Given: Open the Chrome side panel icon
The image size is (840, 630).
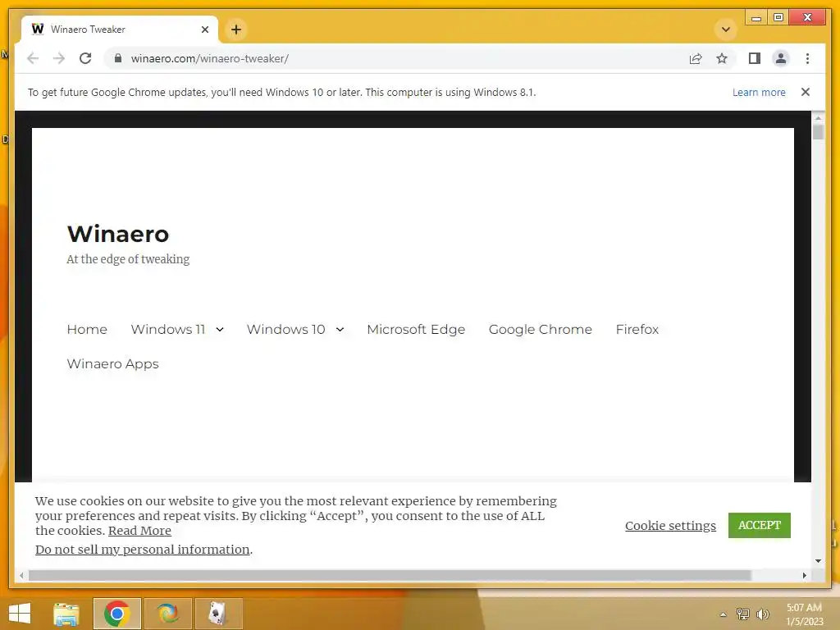Looking at the screenshot, I should click(755, 58).
